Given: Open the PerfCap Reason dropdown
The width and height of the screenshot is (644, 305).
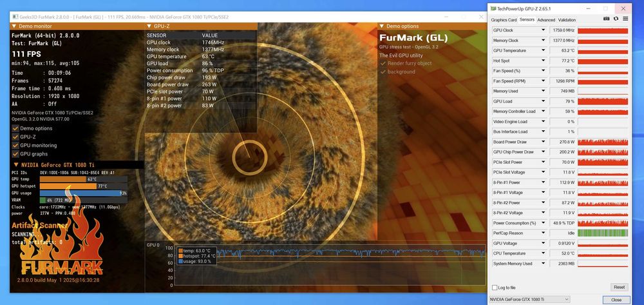Looking at the screenshot, I should pos(544,233).
